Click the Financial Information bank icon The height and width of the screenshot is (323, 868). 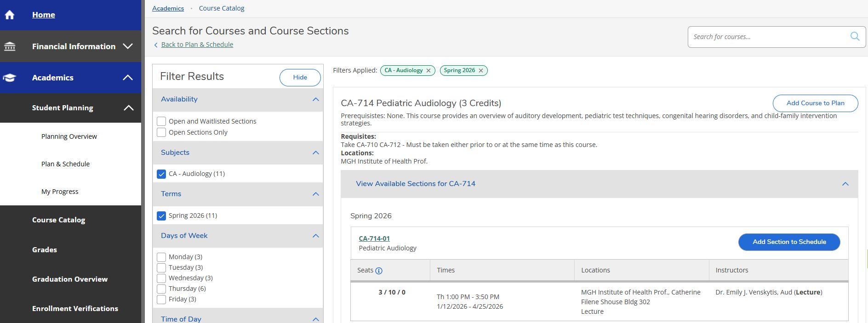(10, 46)
